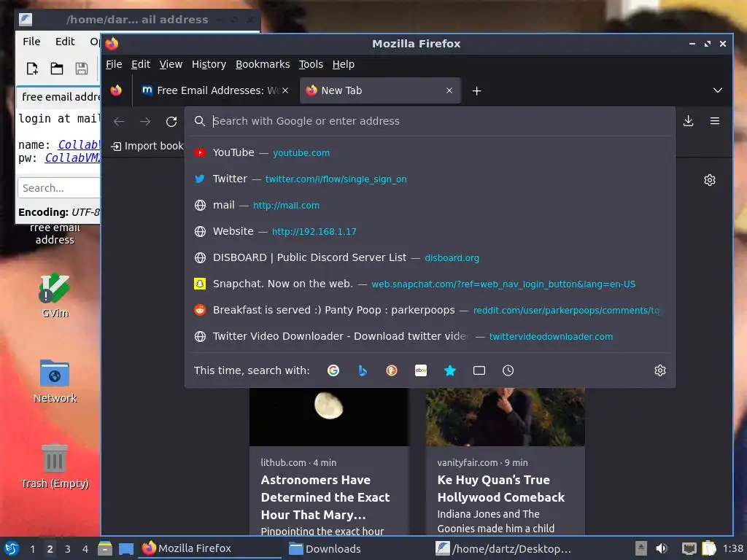Open the Firefox hamburger application menu

click(x=715, y=121)
